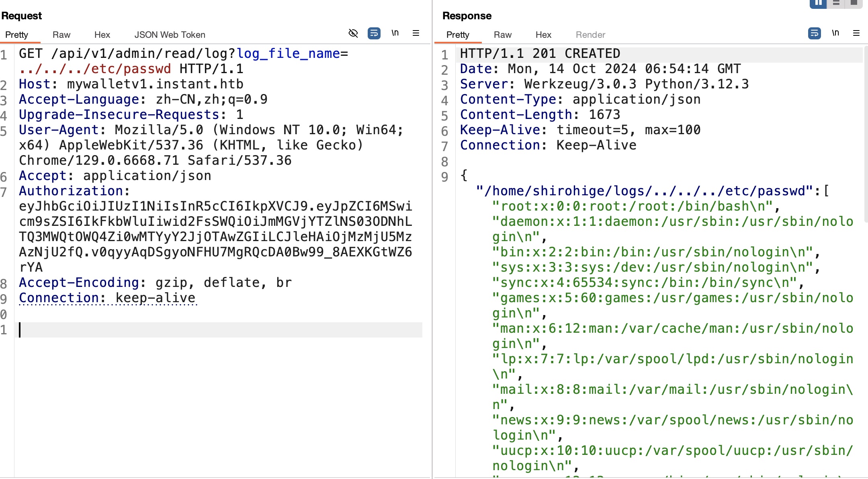Toggle word wrap in the Response panel
Screen dimensions: 868x479
pos(814,33)
